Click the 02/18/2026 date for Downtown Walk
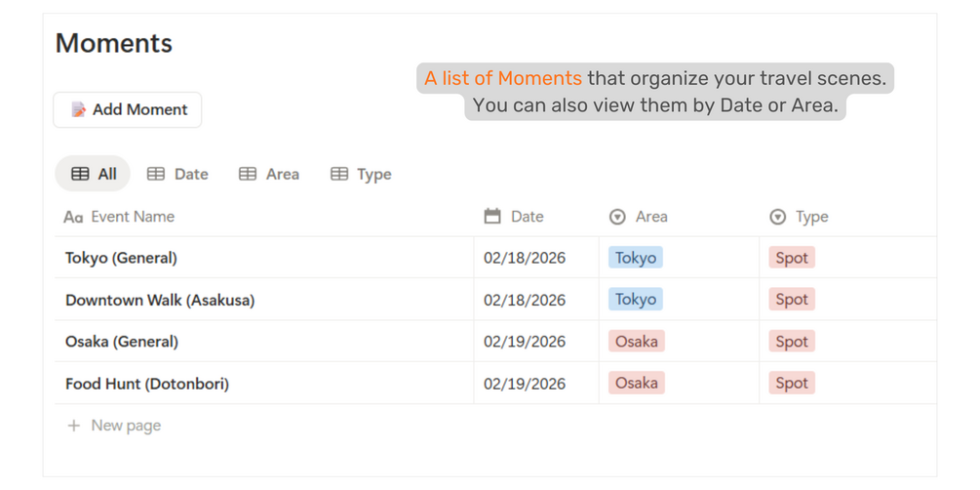Image resolution: width=980 pixels, height=490 pixels. (x=525, y=300)
